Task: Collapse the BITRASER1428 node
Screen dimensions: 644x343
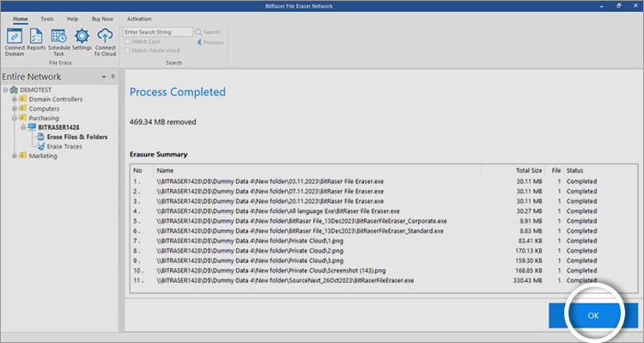Action: (x=23, y=127)
